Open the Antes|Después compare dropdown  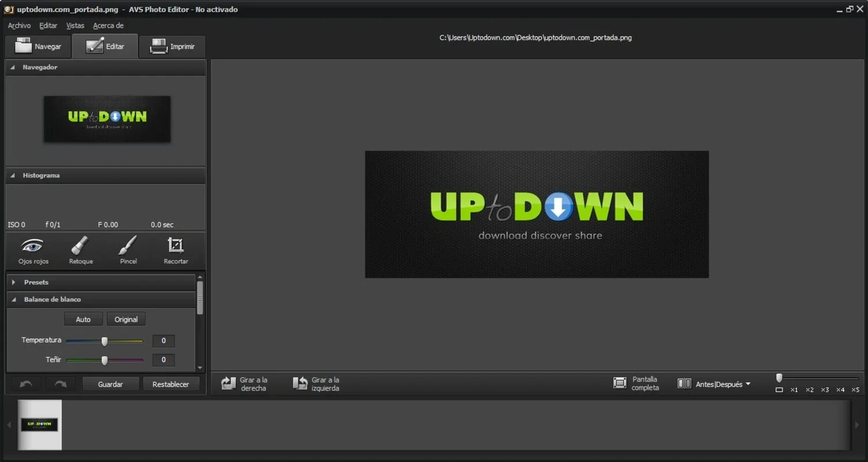[723, 384]
